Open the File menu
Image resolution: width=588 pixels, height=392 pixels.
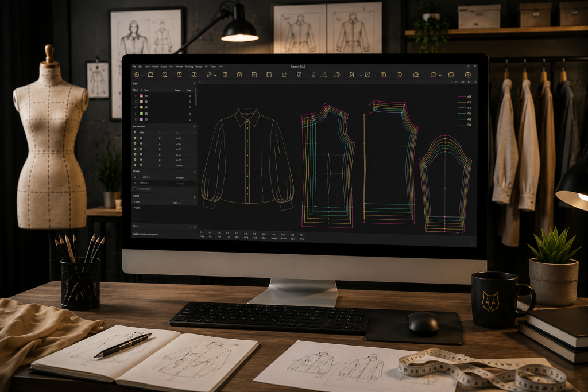pyautogui.click(x=134, y=67)
